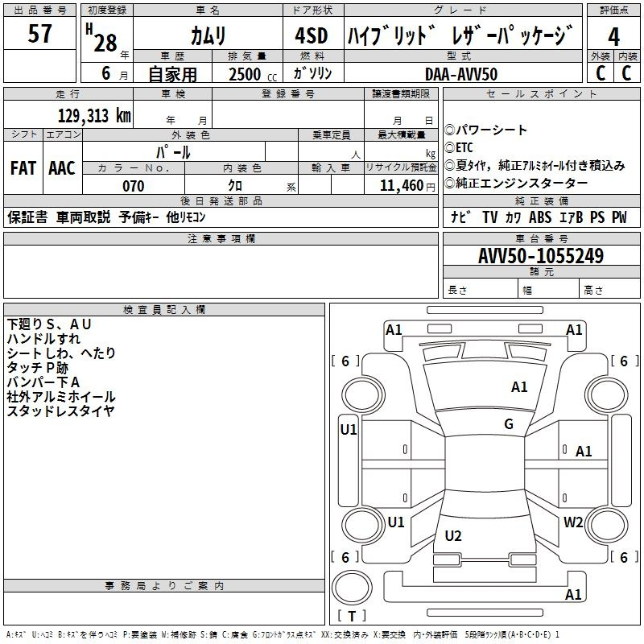This screenshot has height=644, width=644.
Task: Click the パール exterior color field
Action: coord(173,151)
